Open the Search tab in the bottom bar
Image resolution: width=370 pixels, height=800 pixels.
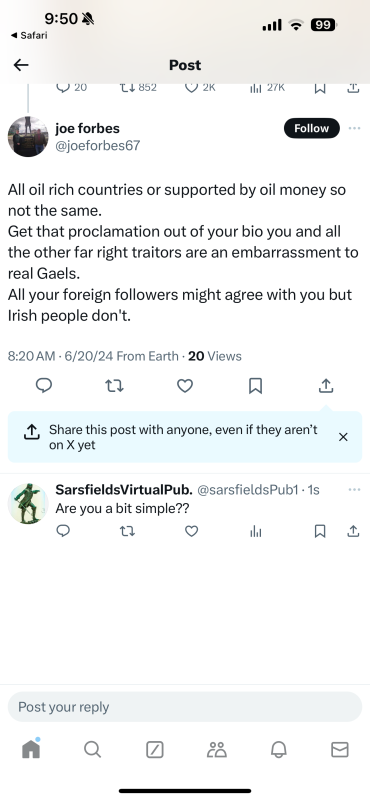pos(92,749)
